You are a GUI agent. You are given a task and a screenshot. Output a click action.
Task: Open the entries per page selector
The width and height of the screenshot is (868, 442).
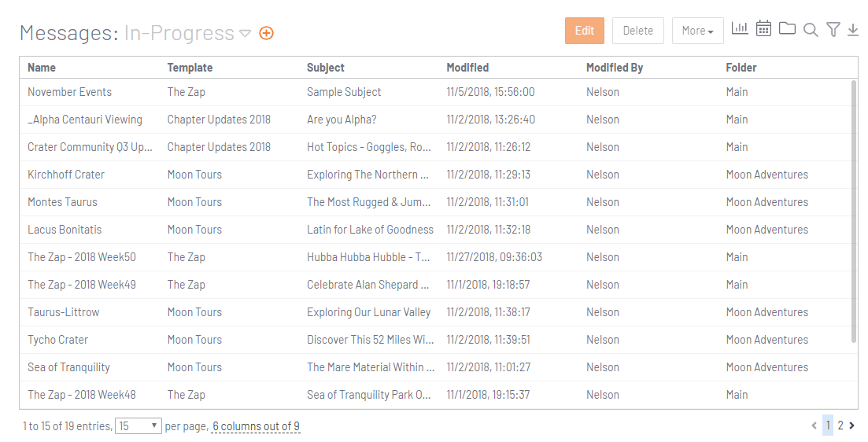139,426
